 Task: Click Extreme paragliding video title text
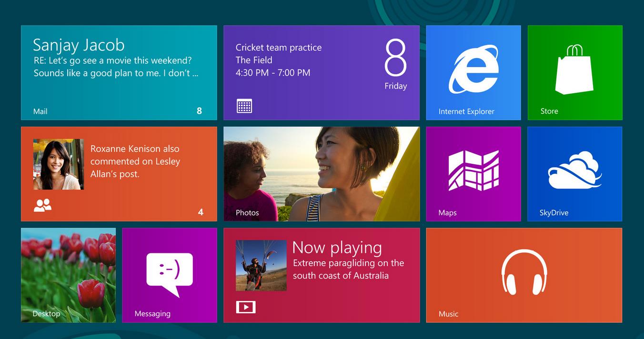point(348,269)
